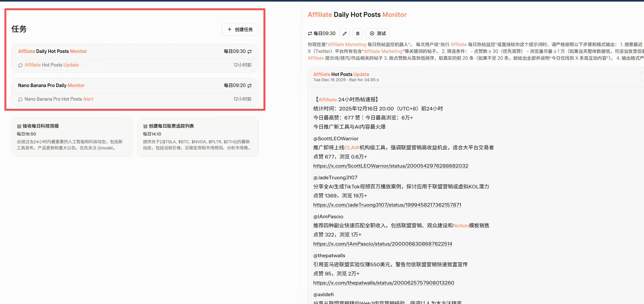Click the repeat icon beside 每日09:30 in the task list
The width and height of the screenshot is (644, 304).
coord(249,51)
